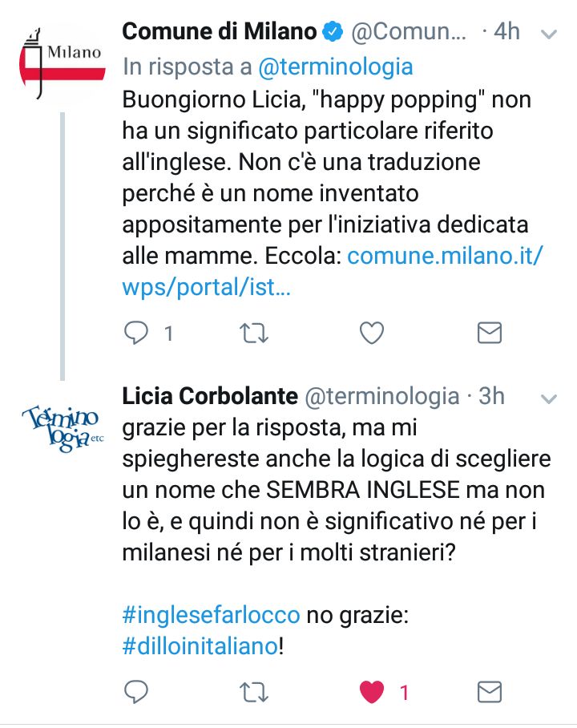The height and width of the screenshot is (728, 577).
Task: Open the 3h timestamp on Licia's tweet
Action: pyautogui.click(x=490, y=396)
